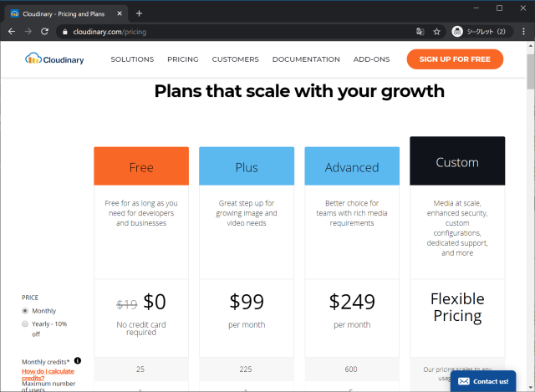This screenshot has width=535, height=392.
Task: Bookmark this page with star icon
Action: [436, 32]
